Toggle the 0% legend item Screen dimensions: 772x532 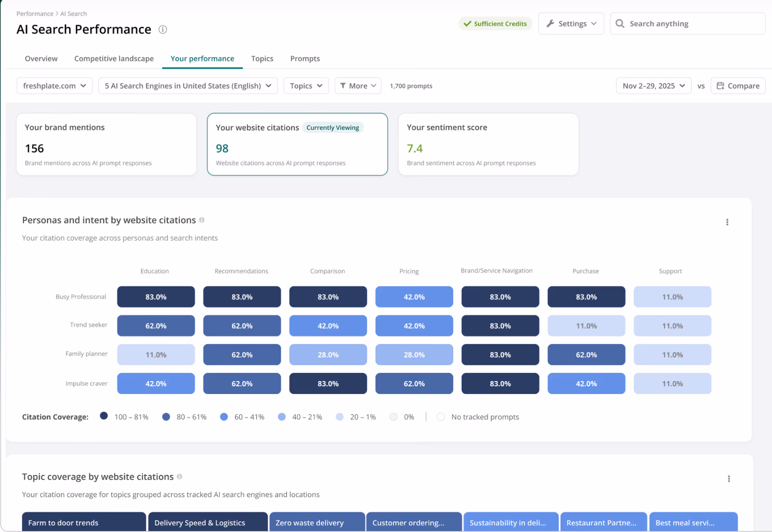coord(402,417)
